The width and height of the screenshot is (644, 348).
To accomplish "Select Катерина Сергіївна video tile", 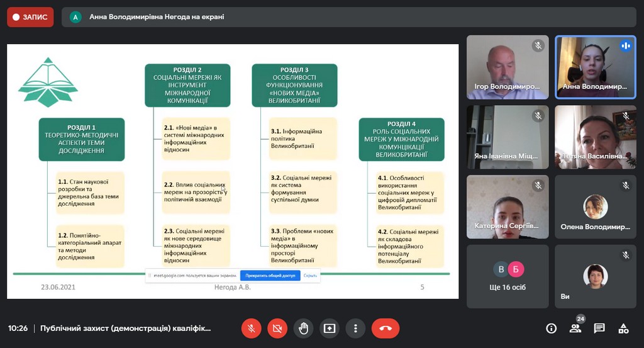I will pos(507,207).
